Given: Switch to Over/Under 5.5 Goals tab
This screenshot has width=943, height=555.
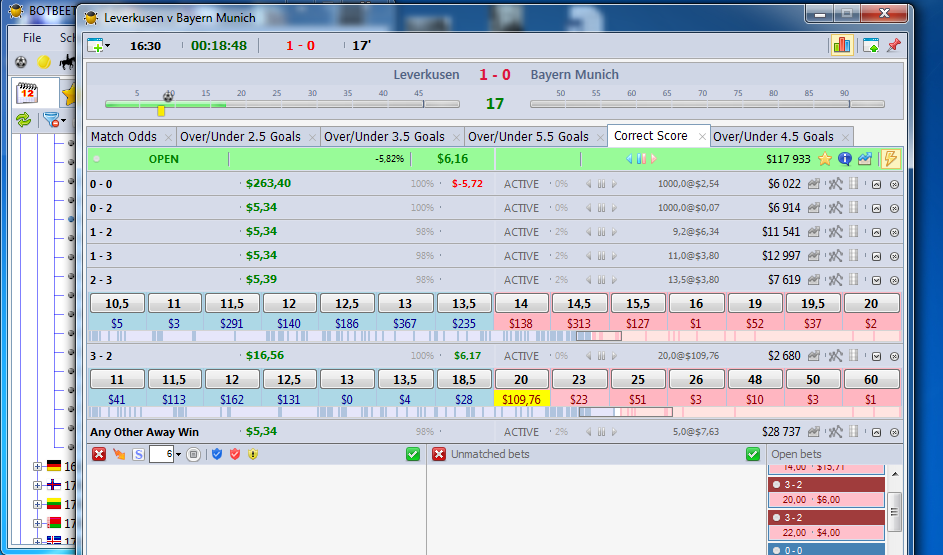Looking at the screenshot, I should pyautogui.click(x=528, y=136).
